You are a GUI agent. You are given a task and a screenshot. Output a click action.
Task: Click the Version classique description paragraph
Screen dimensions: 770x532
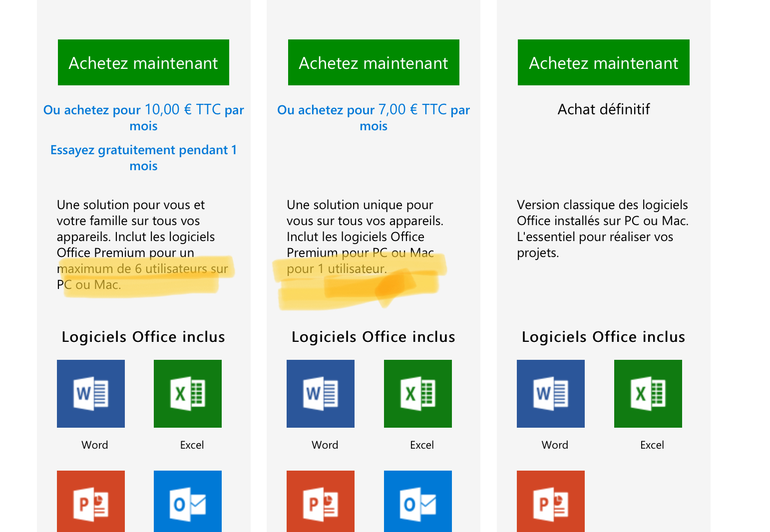click(603, 229)
